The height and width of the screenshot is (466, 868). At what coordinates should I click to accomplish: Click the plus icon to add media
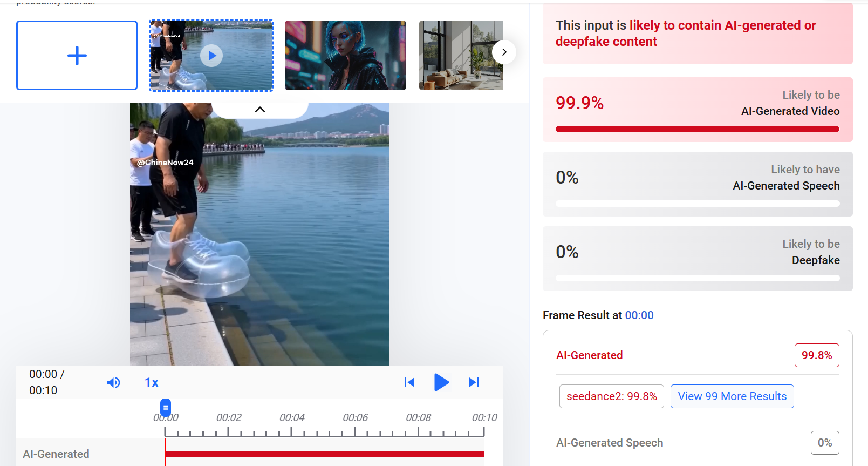tap(77, 55)
